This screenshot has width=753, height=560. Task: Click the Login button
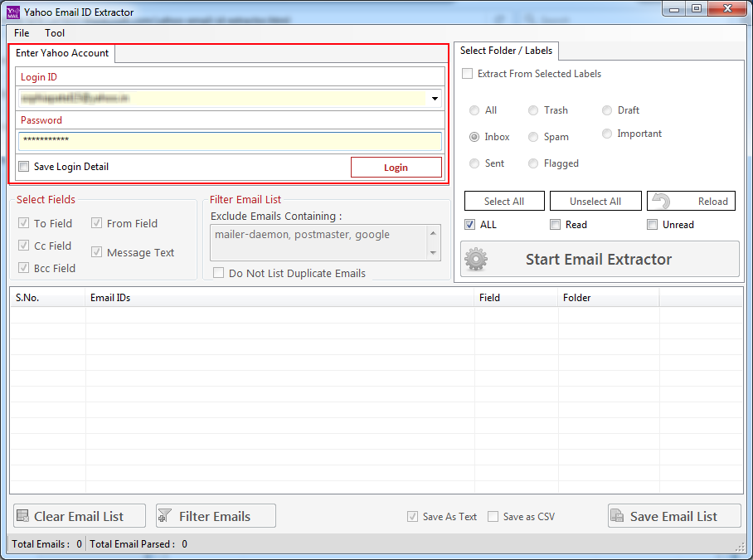(396, 167)
